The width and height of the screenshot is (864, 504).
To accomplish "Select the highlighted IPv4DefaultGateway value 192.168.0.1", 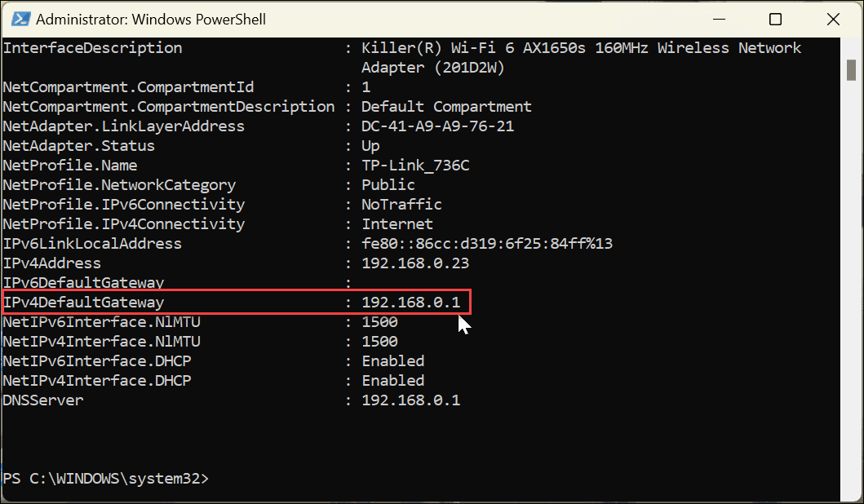I will pos(414,302).
